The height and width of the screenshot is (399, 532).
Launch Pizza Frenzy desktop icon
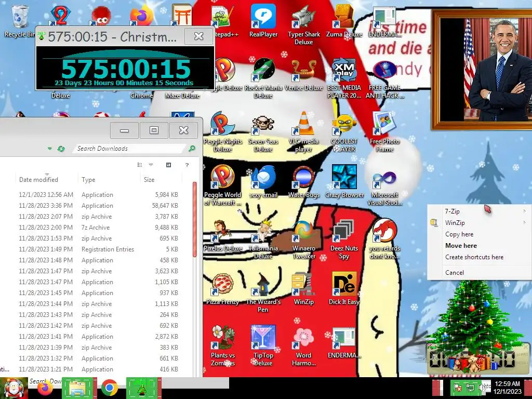pyautogui.click(x=222, y=288)
